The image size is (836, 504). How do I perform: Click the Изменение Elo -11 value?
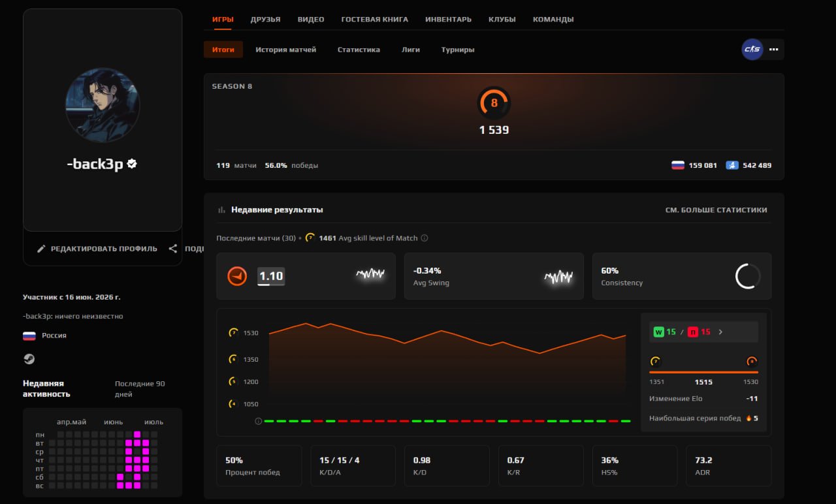[752, 398]
